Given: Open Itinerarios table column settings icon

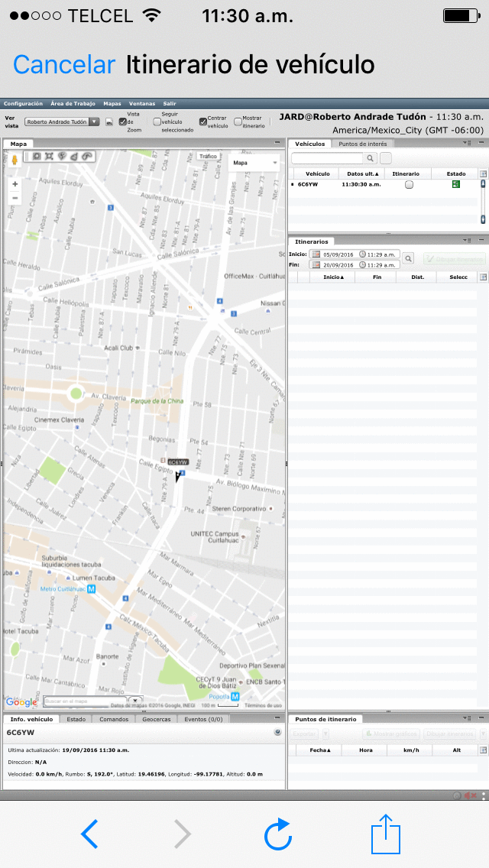Looking at the screenshot, I should coord(483,277).
